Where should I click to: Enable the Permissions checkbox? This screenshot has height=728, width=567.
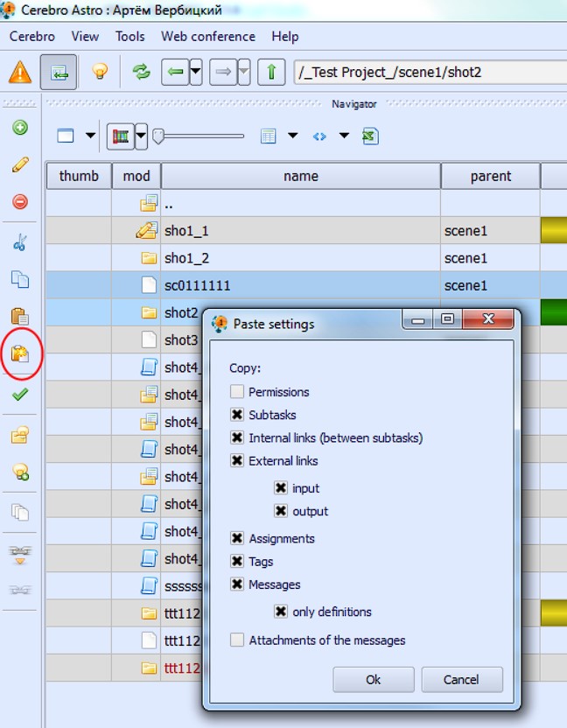(x=237, y=391)
